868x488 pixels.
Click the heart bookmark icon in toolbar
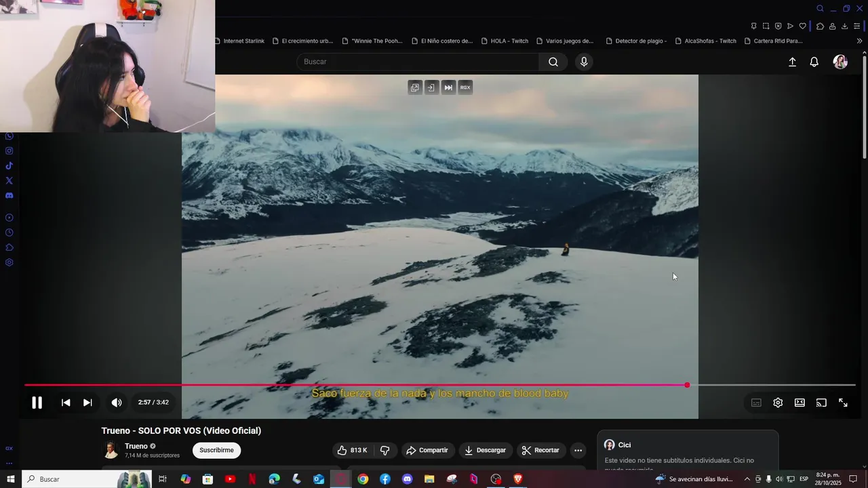[x=802, y=26]
